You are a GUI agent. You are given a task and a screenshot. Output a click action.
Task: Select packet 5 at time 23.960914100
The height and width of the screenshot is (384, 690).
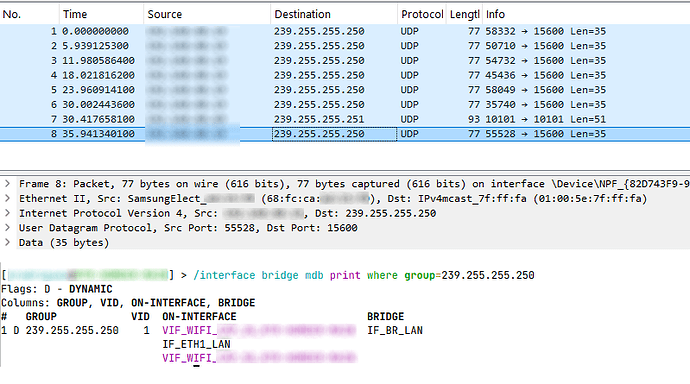click(x=345, y=90)
